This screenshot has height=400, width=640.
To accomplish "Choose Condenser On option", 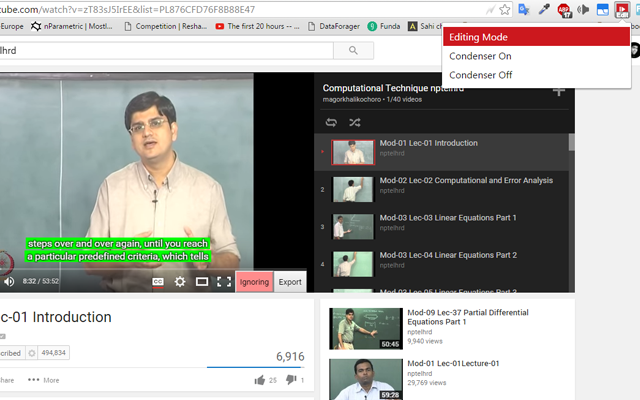I will [536, 56].
